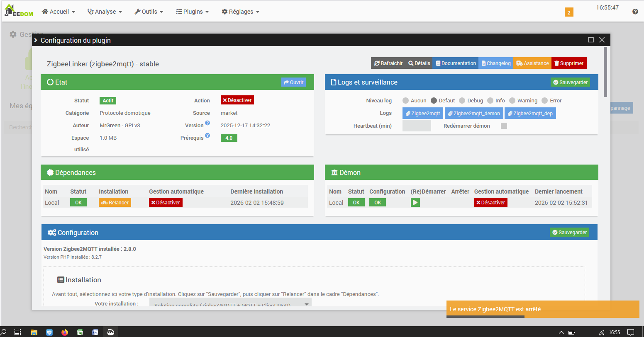Click the source value "market"

click(229, 113)
